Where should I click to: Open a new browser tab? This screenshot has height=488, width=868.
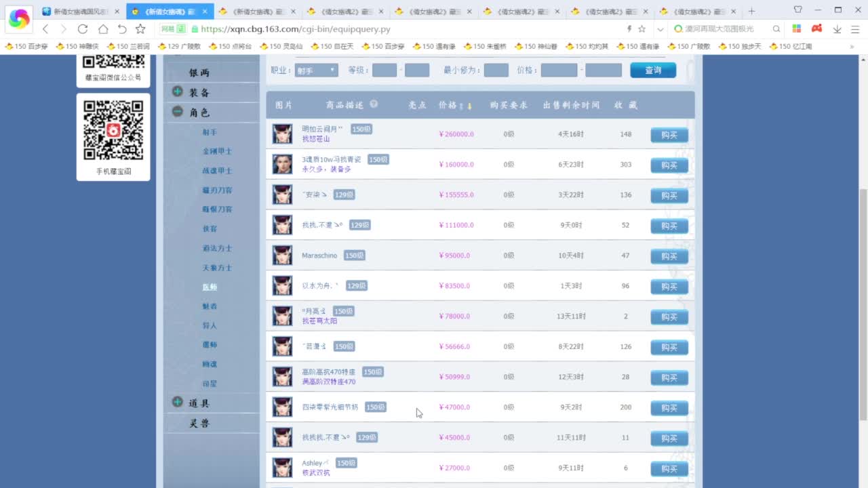tap(751, 11)
